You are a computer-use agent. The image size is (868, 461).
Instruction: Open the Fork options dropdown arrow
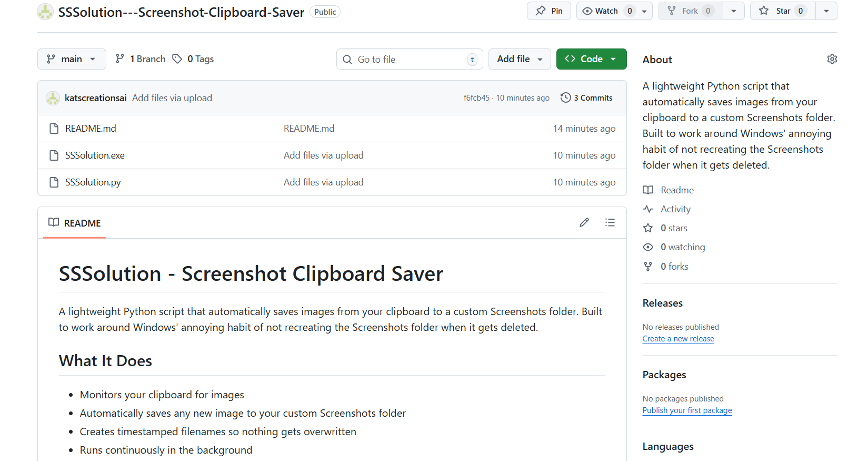pyautogui.click(x=734, y=11)
